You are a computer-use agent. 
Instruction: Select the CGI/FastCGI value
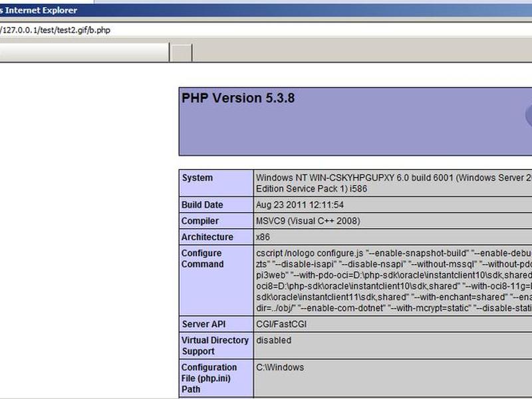coord(281,324)
